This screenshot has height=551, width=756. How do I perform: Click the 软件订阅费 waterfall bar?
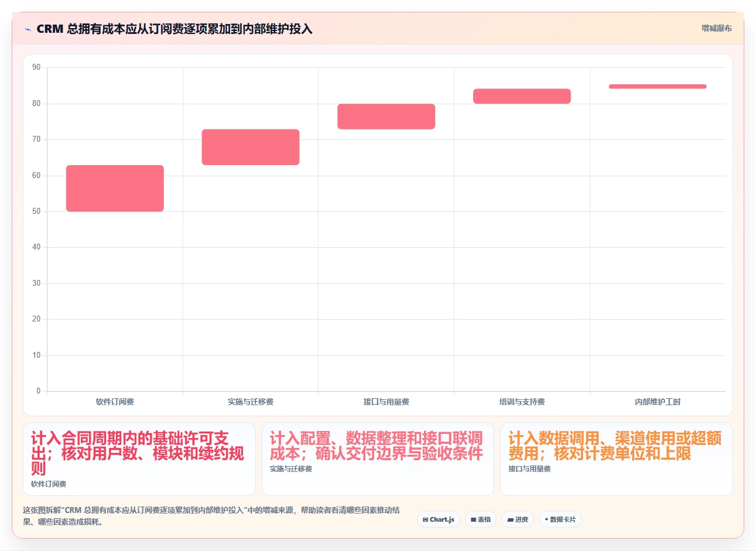pos(115,189)
